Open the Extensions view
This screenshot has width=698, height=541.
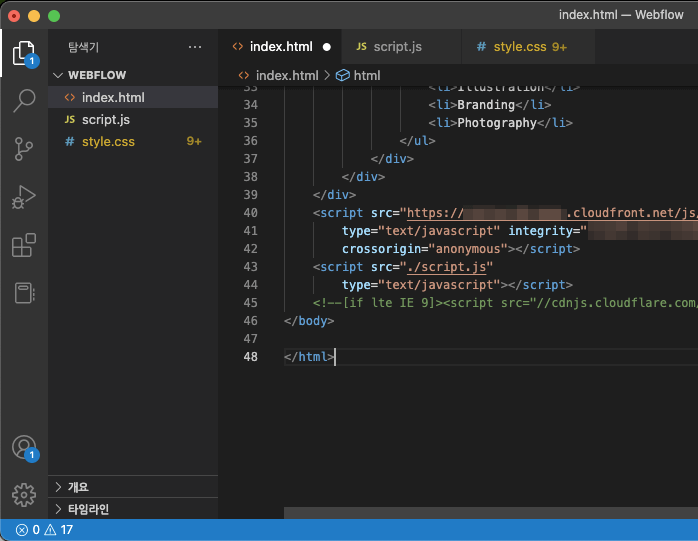point(24,245)
